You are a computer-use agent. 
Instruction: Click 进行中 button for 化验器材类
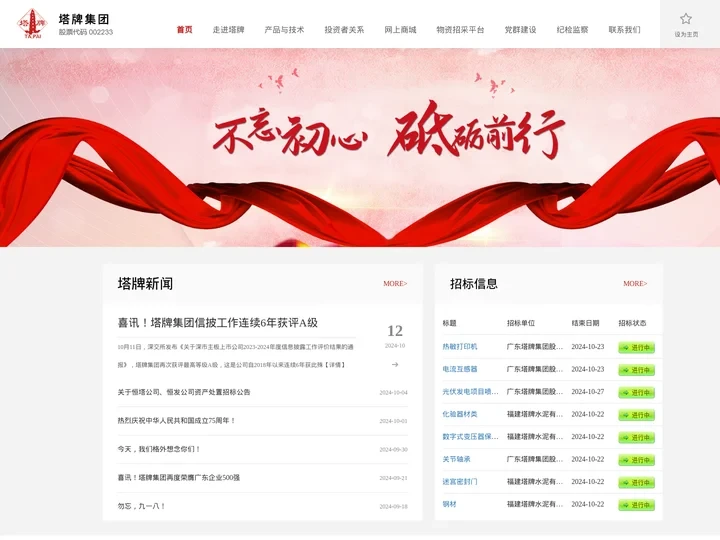click(x=636, y=415)
